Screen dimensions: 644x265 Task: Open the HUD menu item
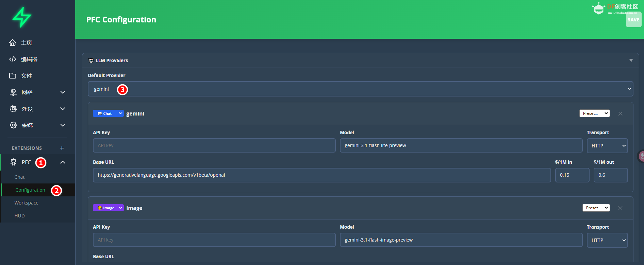coord(20,216)
